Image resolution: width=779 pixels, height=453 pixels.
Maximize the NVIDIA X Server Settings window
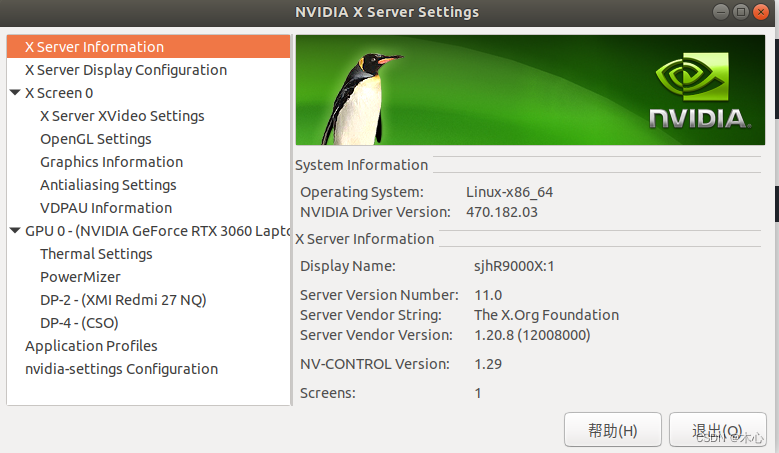pyautogui.click(x=741, y=12)
